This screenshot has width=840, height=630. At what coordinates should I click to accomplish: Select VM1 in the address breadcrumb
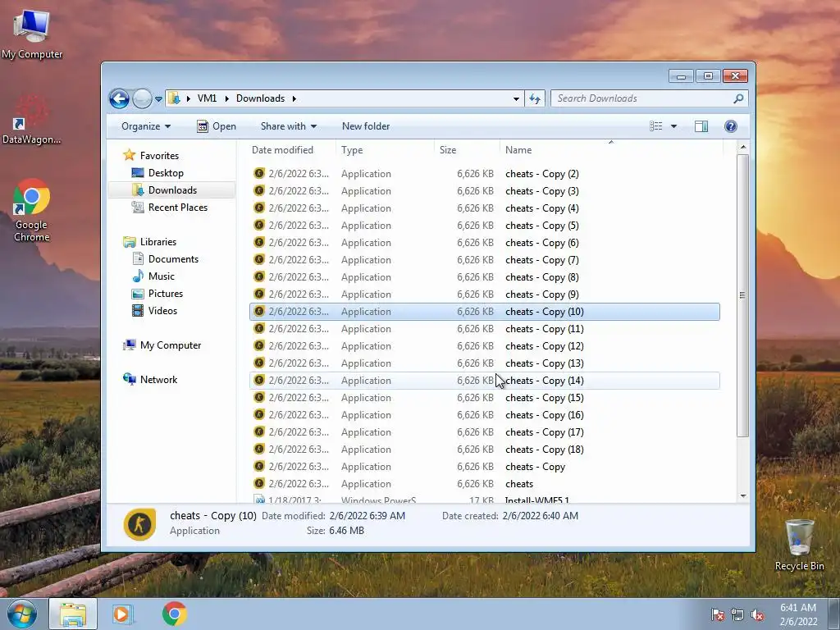coord(207,98)
